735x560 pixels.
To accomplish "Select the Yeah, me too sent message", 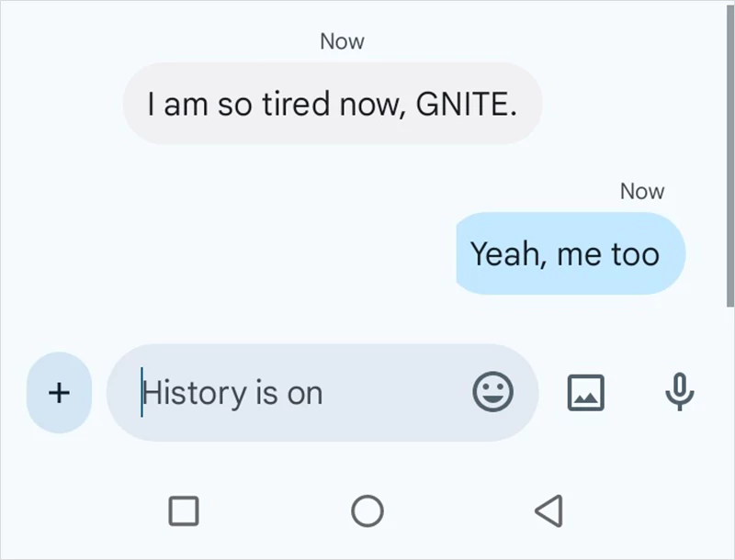I will pyautogui.click(x=569, y=254).
